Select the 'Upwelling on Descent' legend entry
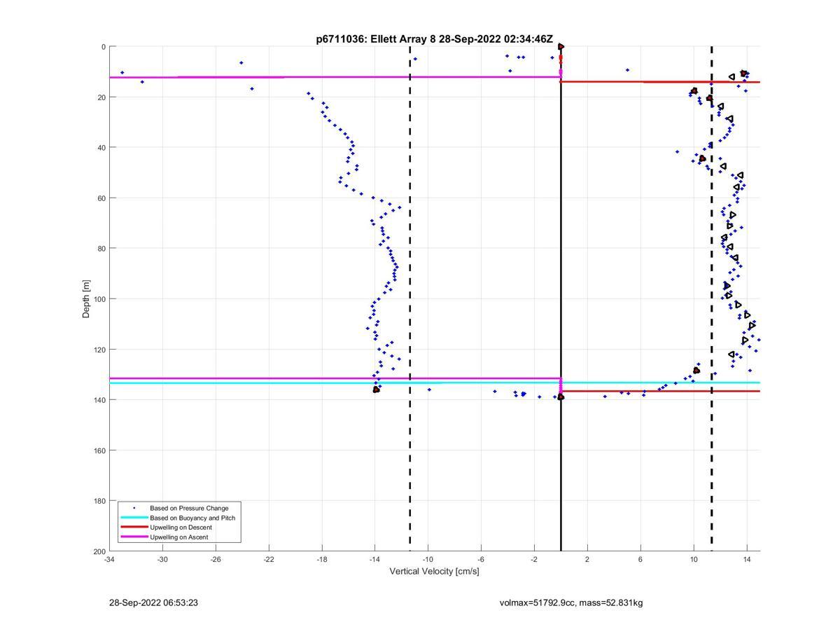 point(181,528)
